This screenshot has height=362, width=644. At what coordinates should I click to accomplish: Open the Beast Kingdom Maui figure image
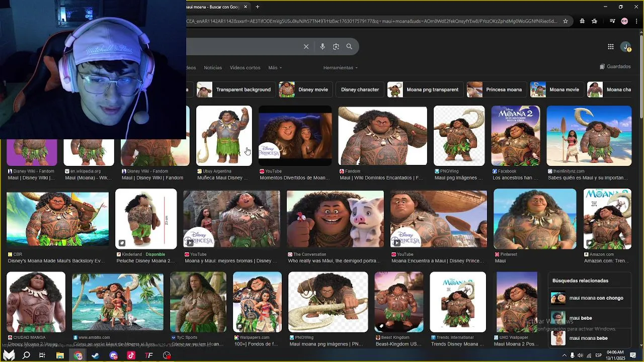click(x=399, y=302)
